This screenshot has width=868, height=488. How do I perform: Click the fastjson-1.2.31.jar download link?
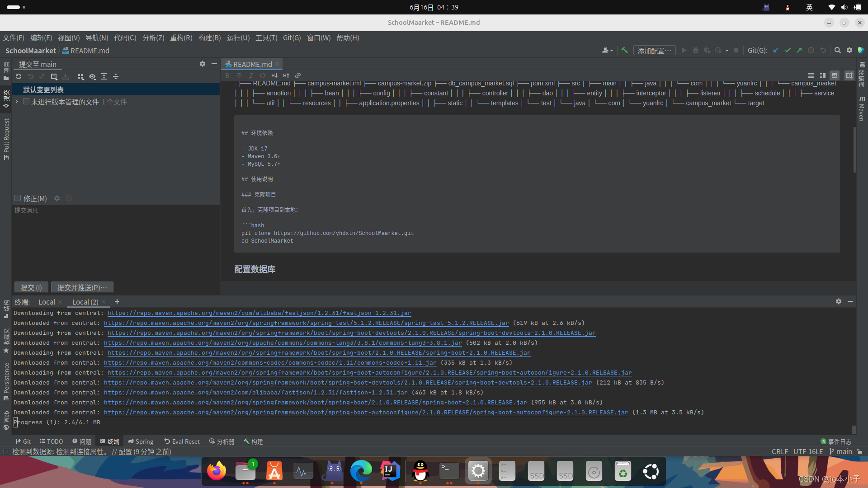coord(259,313)
